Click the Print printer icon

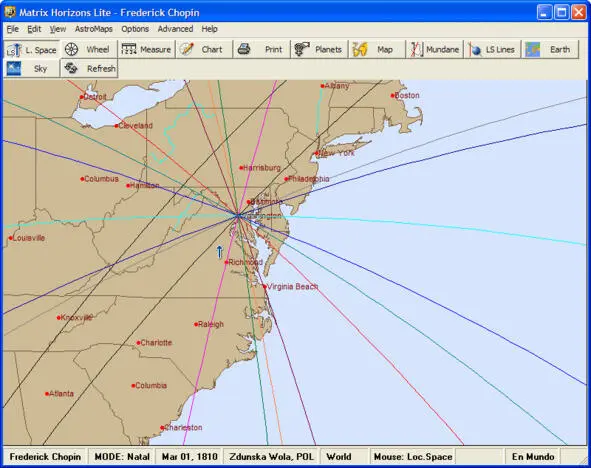(x=244, y=49)
